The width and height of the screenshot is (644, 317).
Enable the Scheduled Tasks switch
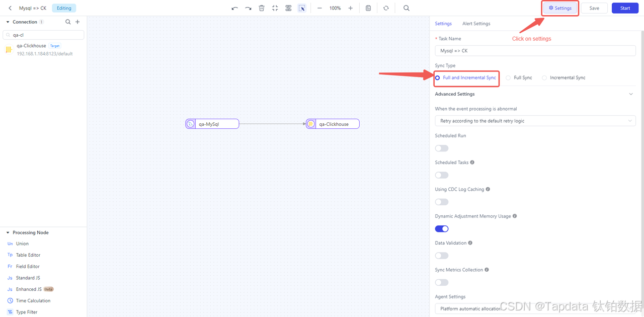click(442, 175)
